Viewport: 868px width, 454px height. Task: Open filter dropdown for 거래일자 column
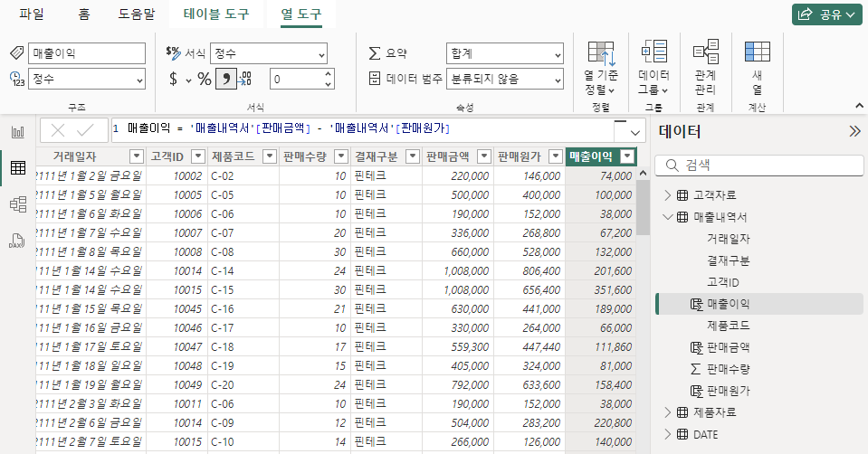(x=137, y=156)
